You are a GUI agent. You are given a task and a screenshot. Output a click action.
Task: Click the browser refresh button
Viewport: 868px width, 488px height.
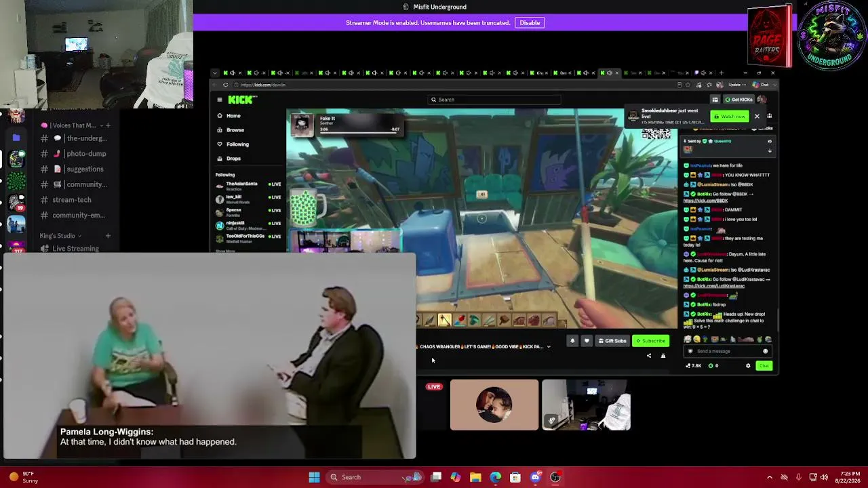click(225, 85)
